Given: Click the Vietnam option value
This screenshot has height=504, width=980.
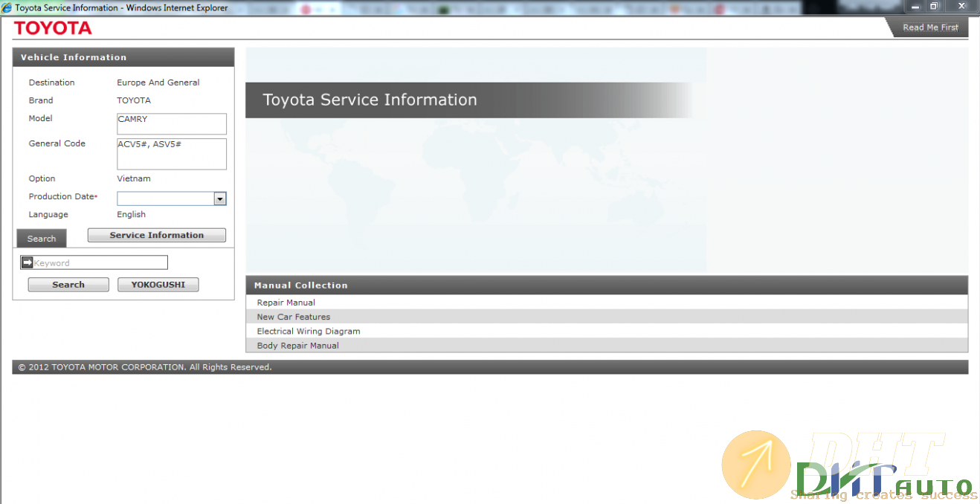Looking at the screenshot, I should click(x=134, y=178).
